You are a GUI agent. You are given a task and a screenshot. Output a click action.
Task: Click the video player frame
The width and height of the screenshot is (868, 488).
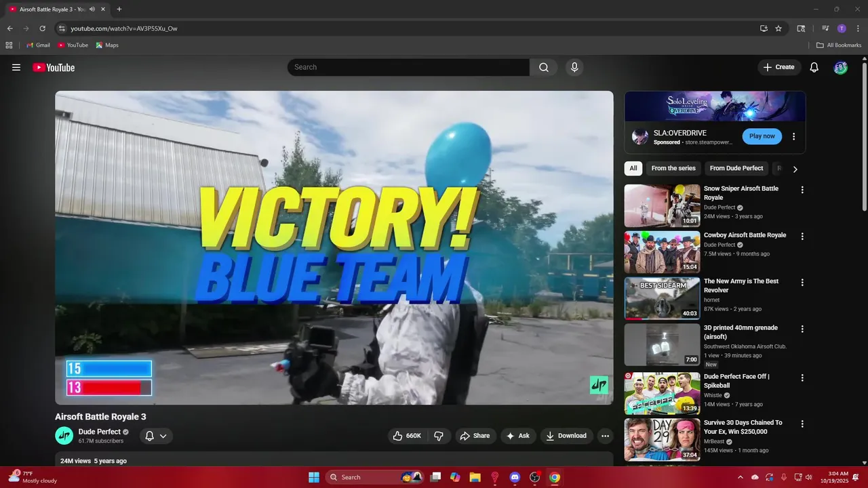[334, 247]
